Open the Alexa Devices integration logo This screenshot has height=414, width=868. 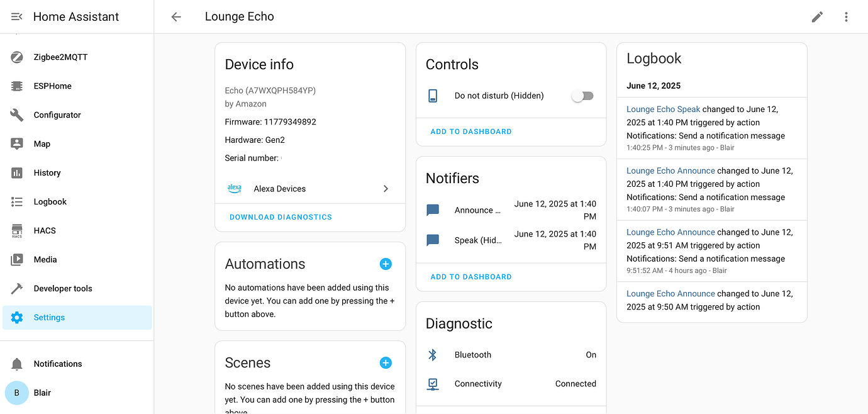(x=234, y=187)
